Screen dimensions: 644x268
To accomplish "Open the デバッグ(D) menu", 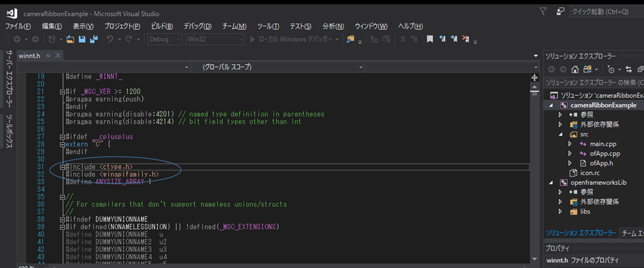I will pyautogui.click(x=197, y=26).
